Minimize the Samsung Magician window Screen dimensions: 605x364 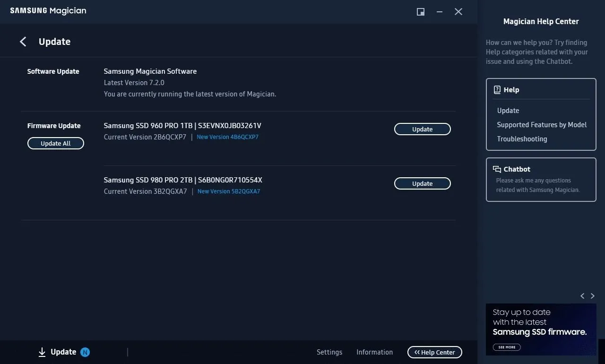pyautogui.click(x=440, y=12)
